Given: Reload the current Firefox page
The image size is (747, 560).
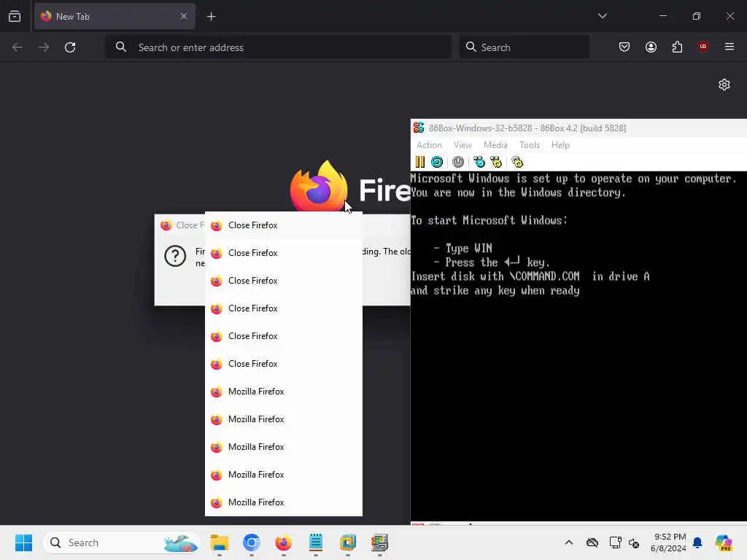Looking at the screenshot, I should pyautogui.click(x=70, y=47).
